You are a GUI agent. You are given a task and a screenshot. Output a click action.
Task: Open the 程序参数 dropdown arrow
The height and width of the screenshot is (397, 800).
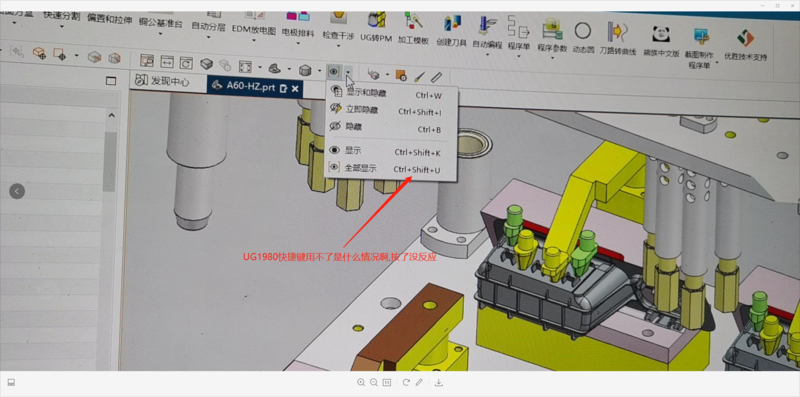[553, 58]
